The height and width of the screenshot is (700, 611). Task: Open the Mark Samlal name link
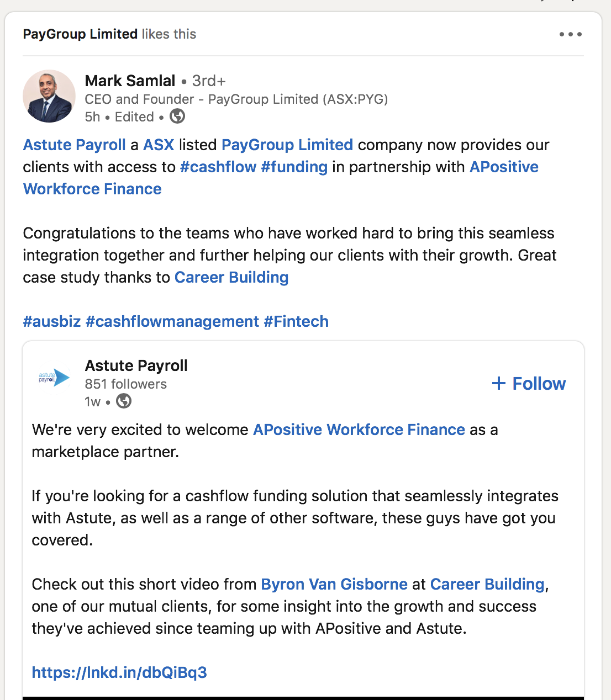tap(130, 81)
